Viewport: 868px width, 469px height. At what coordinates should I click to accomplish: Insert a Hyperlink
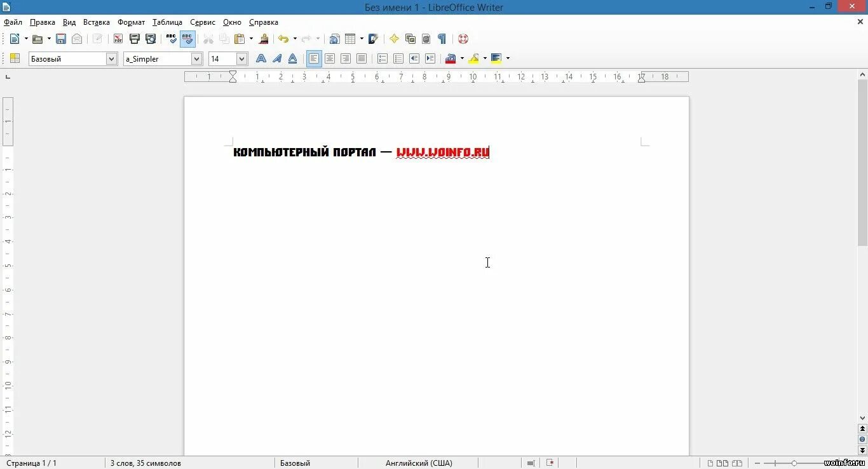334,39
